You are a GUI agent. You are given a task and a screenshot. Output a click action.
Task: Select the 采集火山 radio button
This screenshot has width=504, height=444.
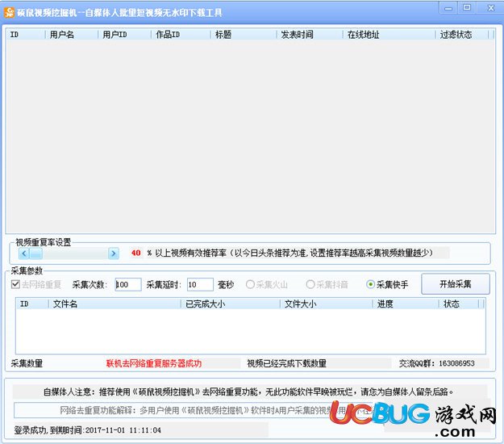[250, 284]
